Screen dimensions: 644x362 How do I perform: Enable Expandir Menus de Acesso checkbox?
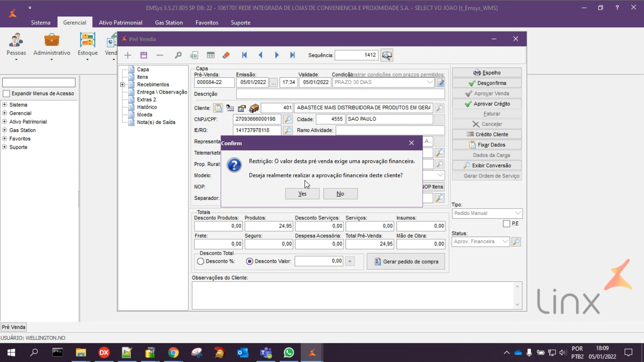coord(6,94)
